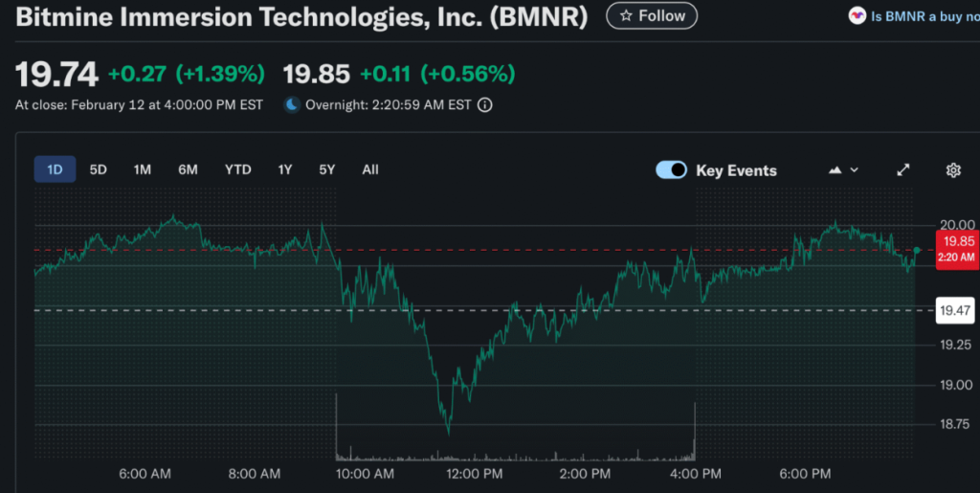
Task: Follow the BMNR stock
Action: click(x=652, y=15)
